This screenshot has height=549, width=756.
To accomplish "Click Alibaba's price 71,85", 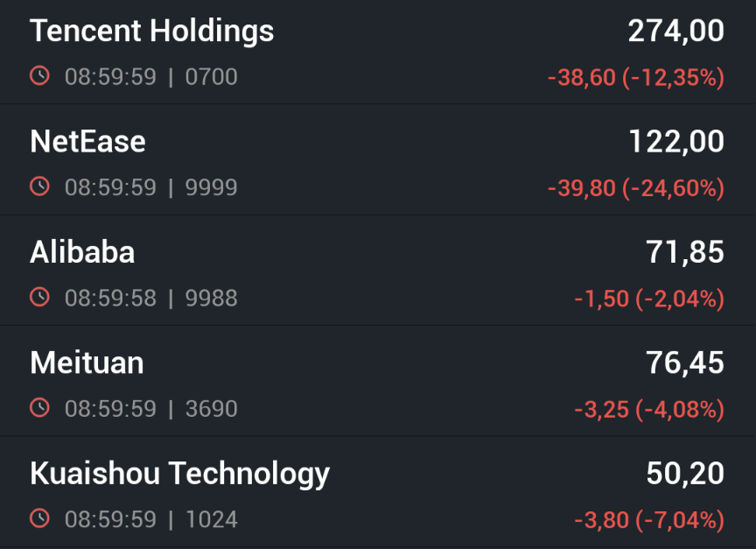I will (x=684, y=252).
